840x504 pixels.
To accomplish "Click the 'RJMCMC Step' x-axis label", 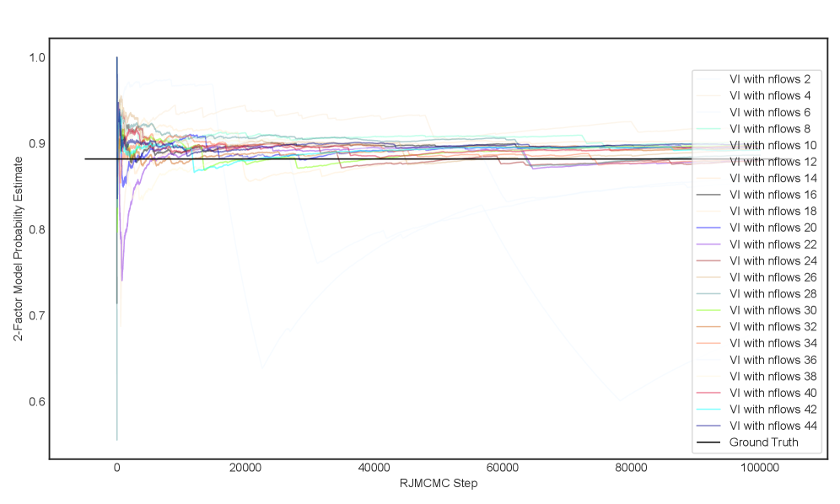I will tap(439, 484).
